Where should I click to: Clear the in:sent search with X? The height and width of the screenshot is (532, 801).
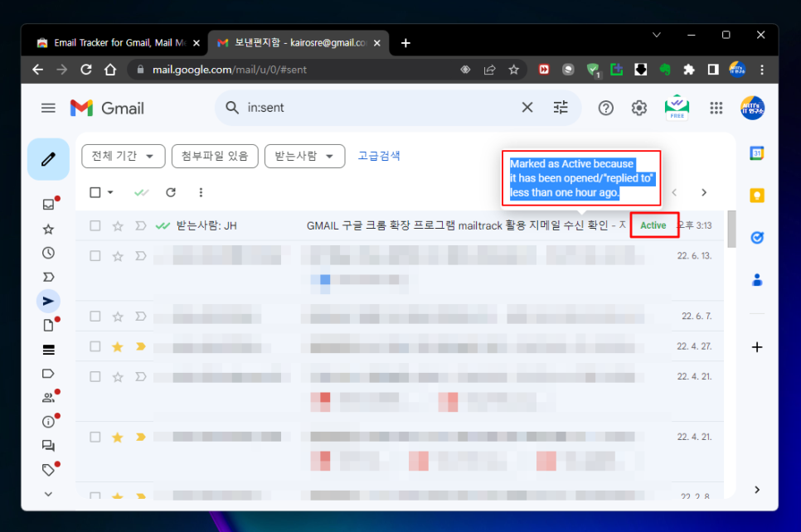pyautogui.click(x=527, y=108)
